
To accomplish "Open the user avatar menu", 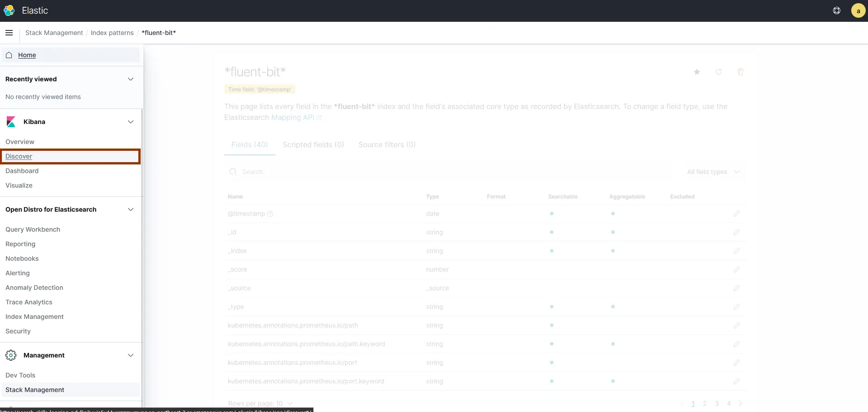I will [x=858, y=10].
